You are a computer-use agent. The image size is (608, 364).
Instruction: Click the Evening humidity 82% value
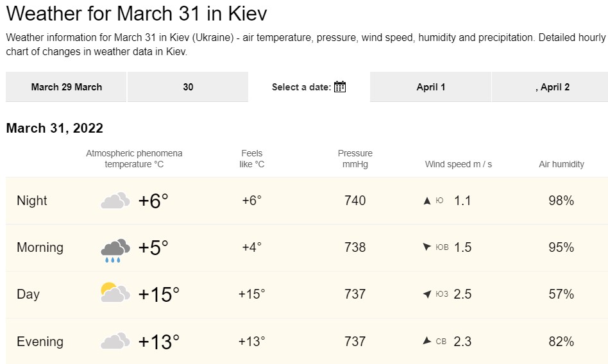tap(561, 342)
